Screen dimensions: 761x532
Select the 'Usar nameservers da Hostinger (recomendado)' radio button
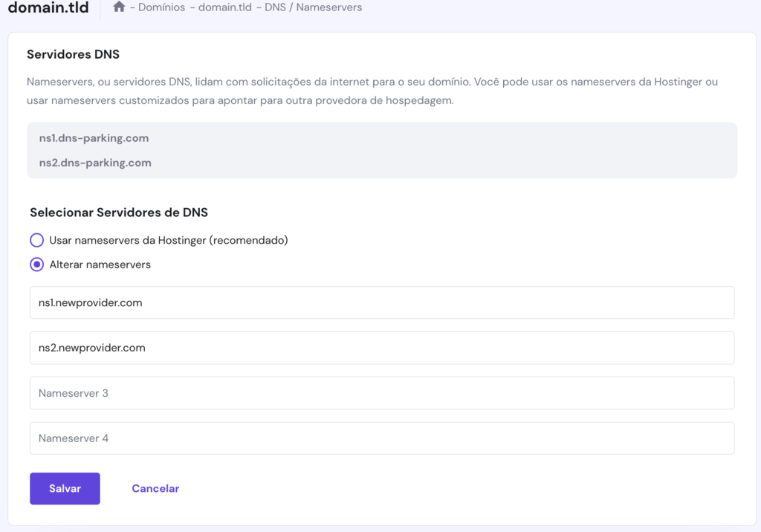tap(36, 240)
